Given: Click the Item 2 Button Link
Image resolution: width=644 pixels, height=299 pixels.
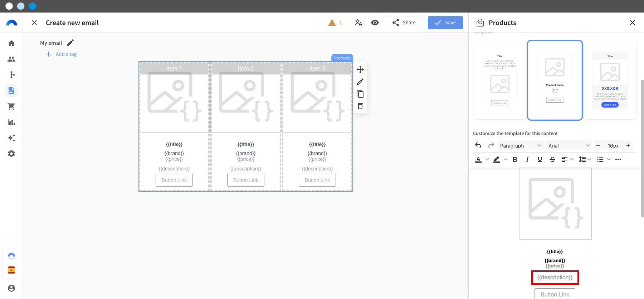Looking at the screenshot, I should click(x=246, y=180).
